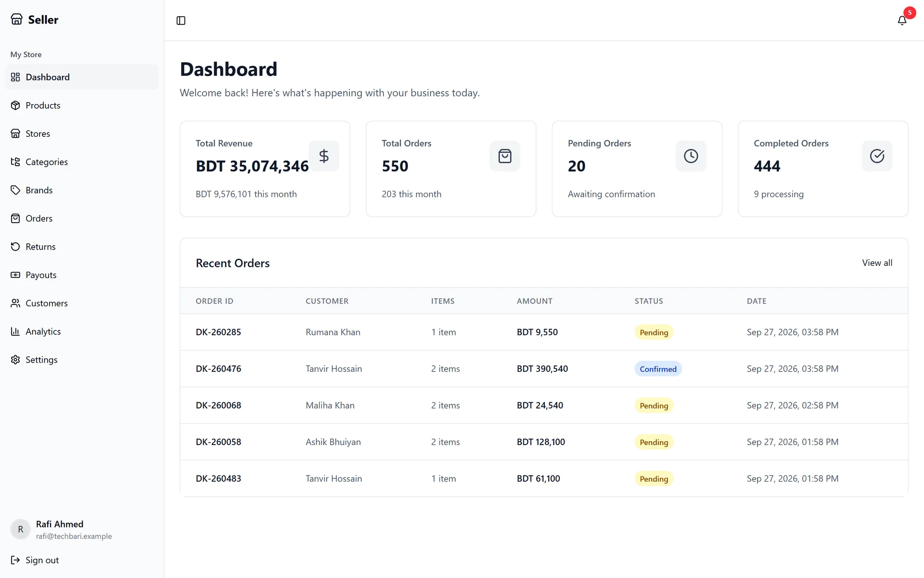Go to the Orders menu item
924x578 pixels.
[x=82, y=218]
